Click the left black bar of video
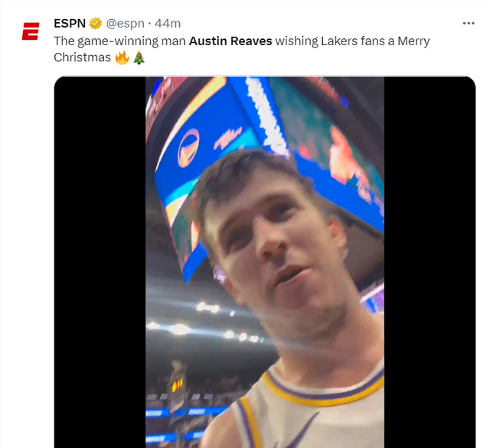The width and height of the screenshot is (490, 448). (x=100, y=262)
